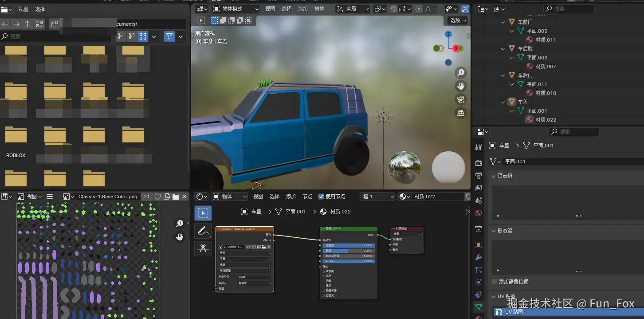Open the 物体模式 mode dropdown
Screen dimensions: 644x319
tap(235, 9)
